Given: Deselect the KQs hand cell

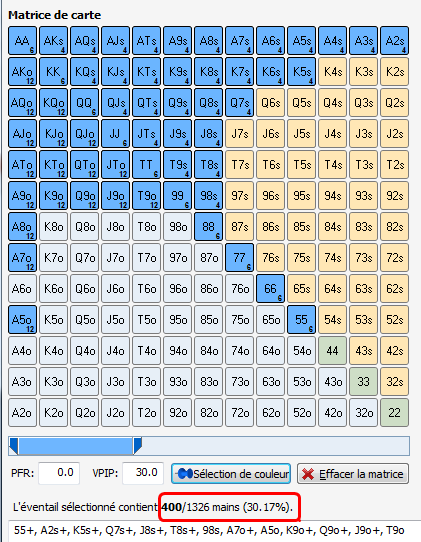Looking at the screenshot, I should point(85,72).
